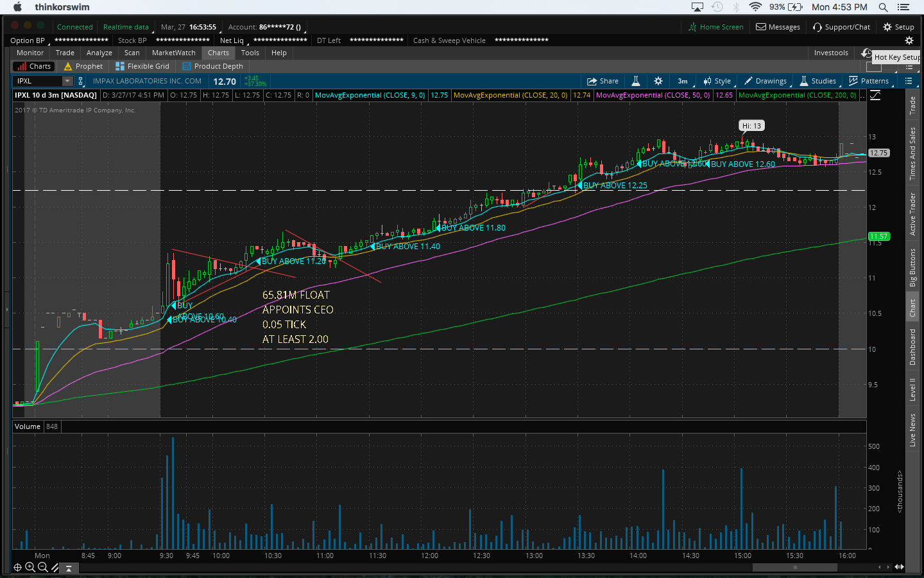Switch to the Tools tab
The width and height of the screenshot is (924, 578).
click(x=250, y=53)
